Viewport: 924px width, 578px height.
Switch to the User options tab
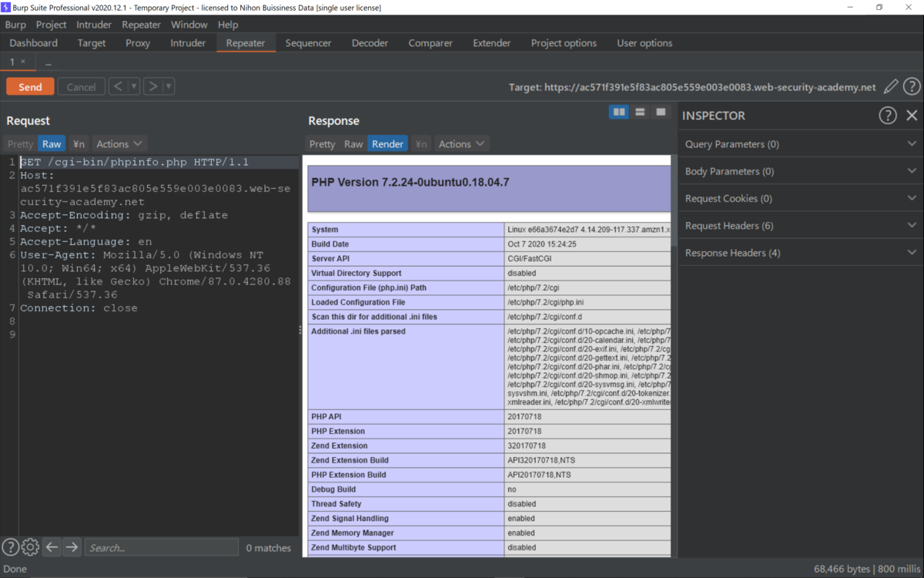click(x=644, y=43)
